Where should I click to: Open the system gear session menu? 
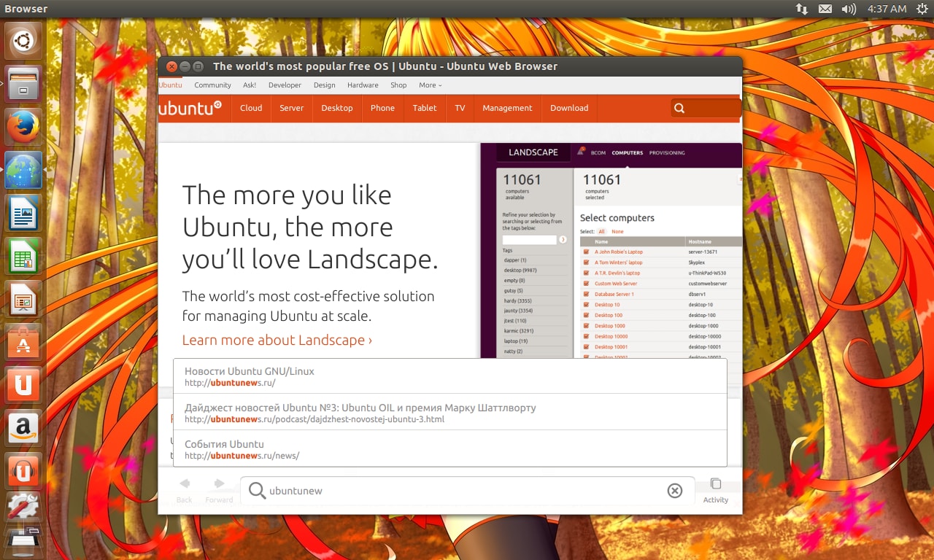coord(922,9)
